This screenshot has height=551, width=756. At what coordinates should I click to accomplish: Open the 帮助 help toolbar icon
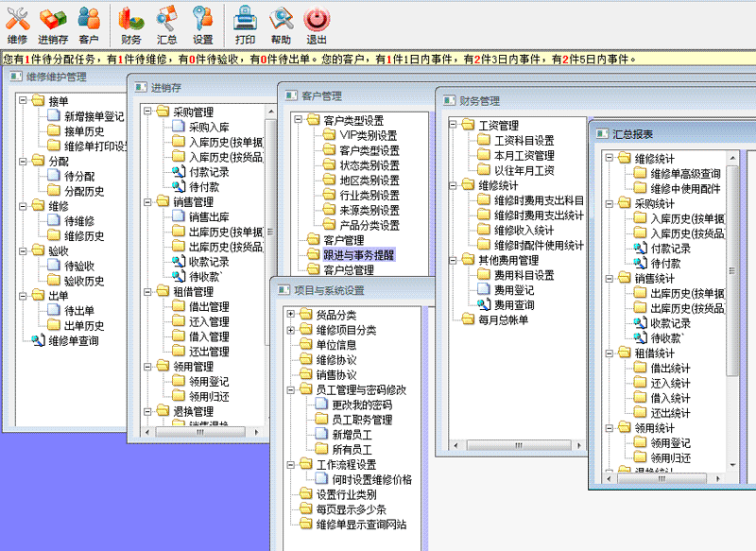coord(281,25)
